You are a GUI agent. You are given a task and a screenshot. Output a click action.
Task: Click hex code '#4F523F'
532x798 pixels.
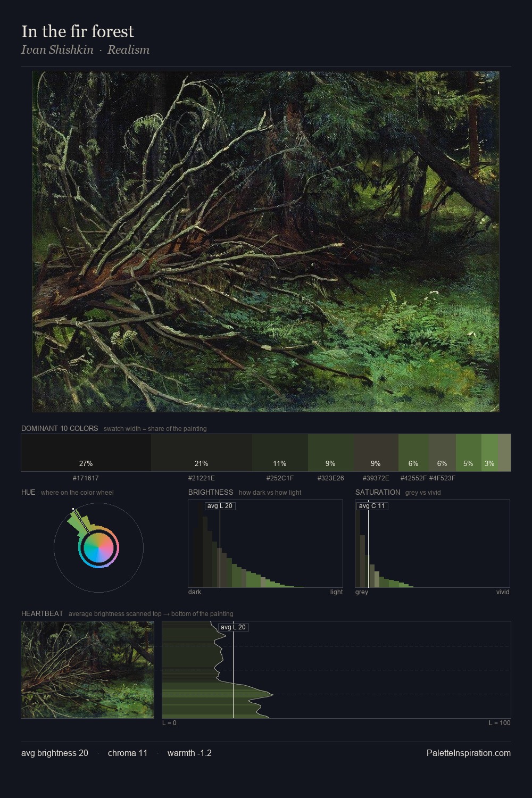(442, 478)
